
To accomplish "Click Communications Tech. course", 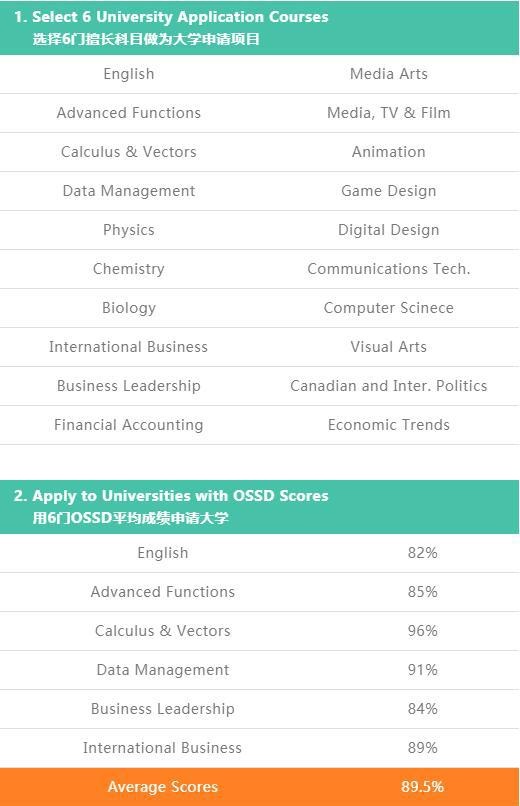I will (388, 269).
